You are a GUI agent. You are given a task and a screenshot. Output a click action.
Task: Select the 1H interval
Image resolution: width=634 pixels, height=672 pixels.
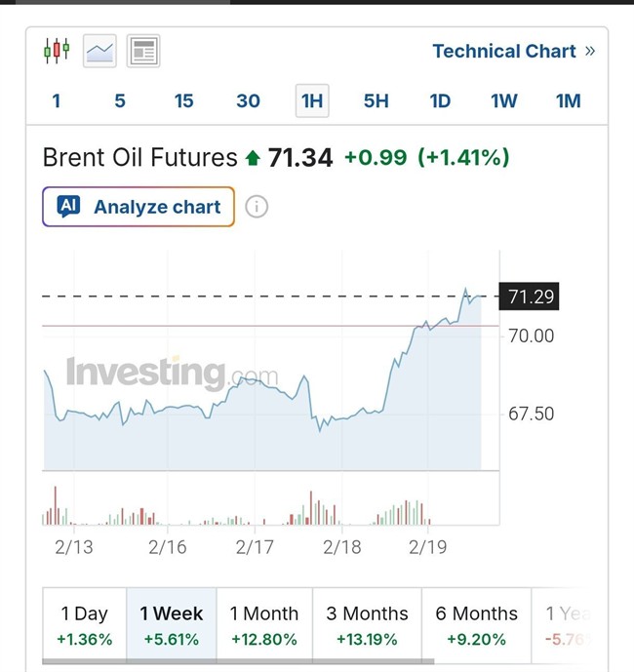[x=312, y=100]
